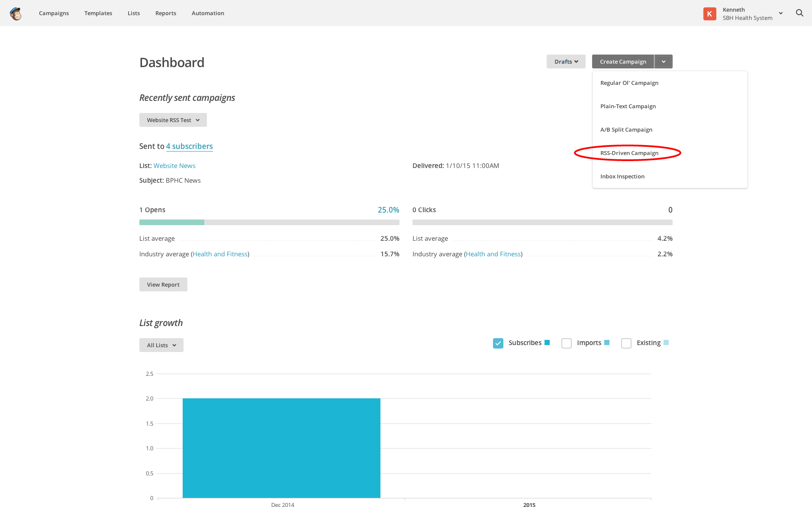Enable the Imports checkbox
The image size is (812, 507).
(x=566, y=343)
